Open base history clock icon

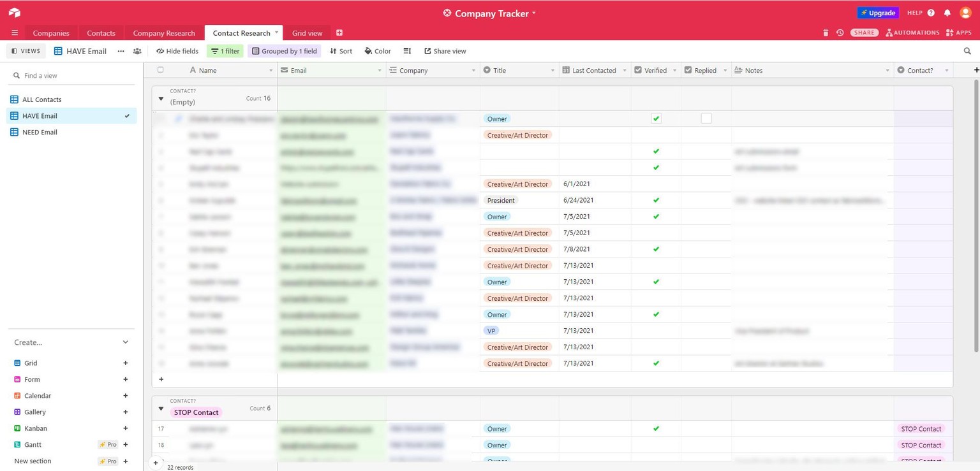point(840,33)
